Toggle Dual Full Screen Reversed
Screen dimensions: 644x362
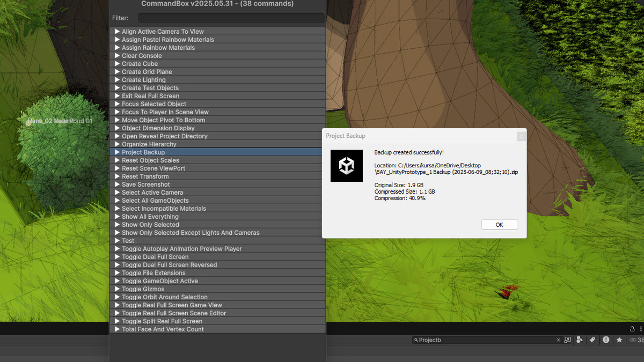pyautogui.click(x=217, y=265)
